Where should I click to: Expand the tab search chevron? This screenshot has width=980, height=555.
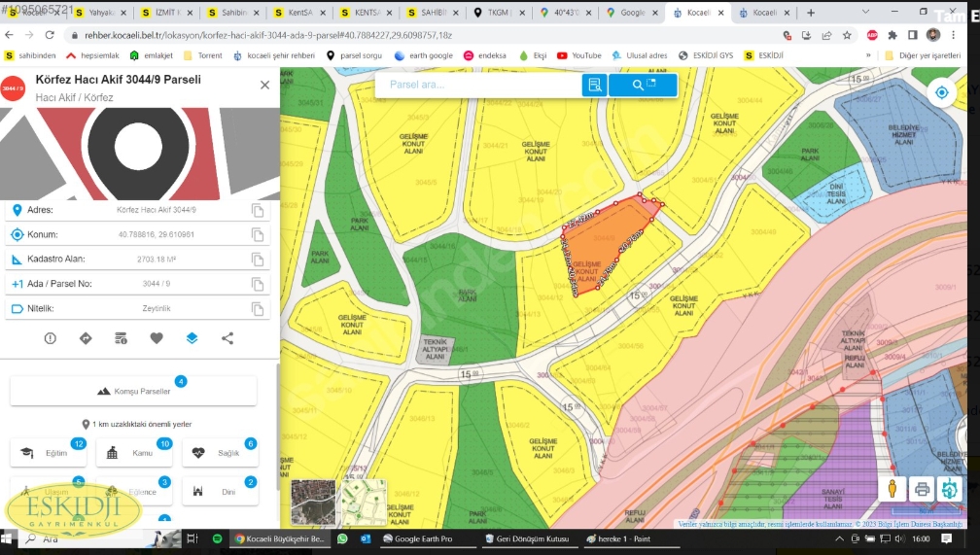[865, 12]
